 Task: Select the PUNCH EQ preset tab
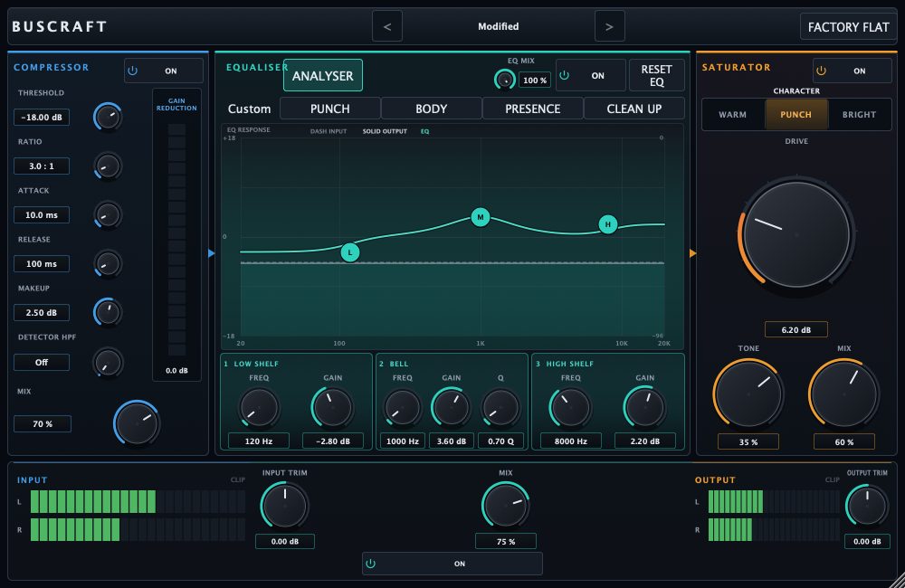(x=330, y=109)
